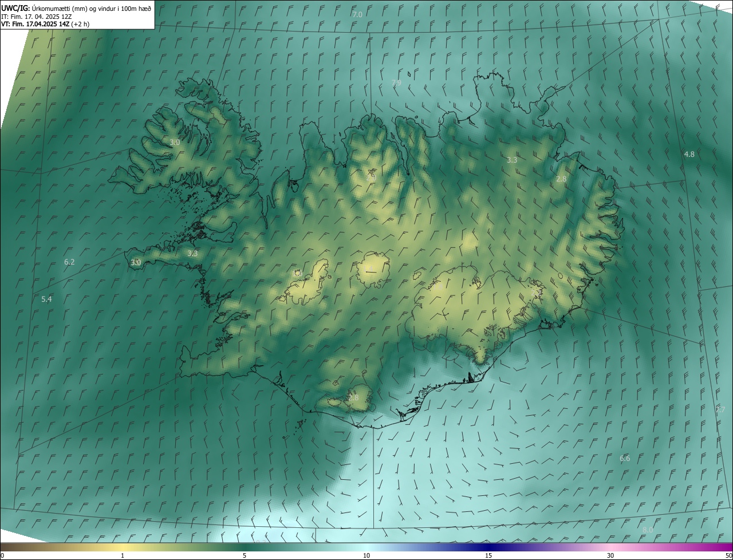Click the color bar tick label 0
Viewport: 733px width, 560px height.
(x=2, y=556)
